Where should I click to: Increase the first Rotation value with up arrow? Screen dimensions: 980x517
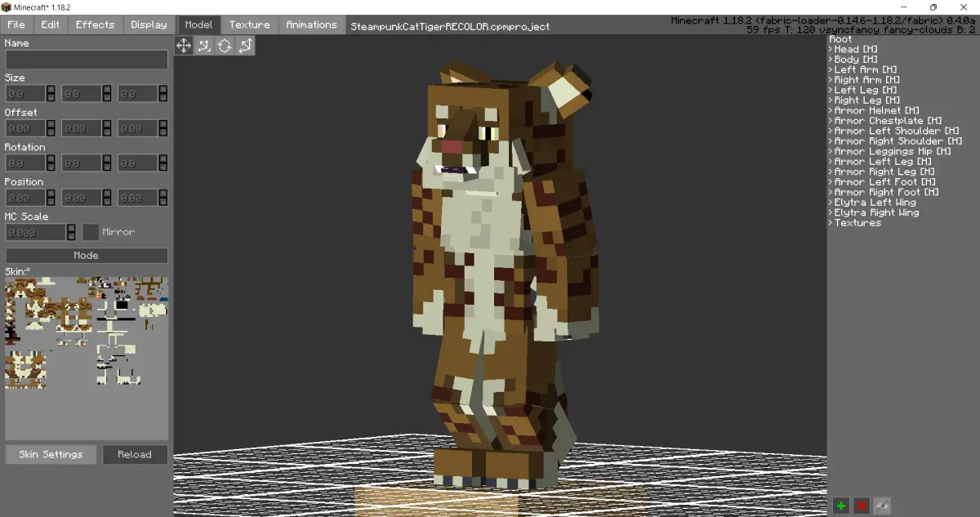pyautogui.click(x=51, y=159)
